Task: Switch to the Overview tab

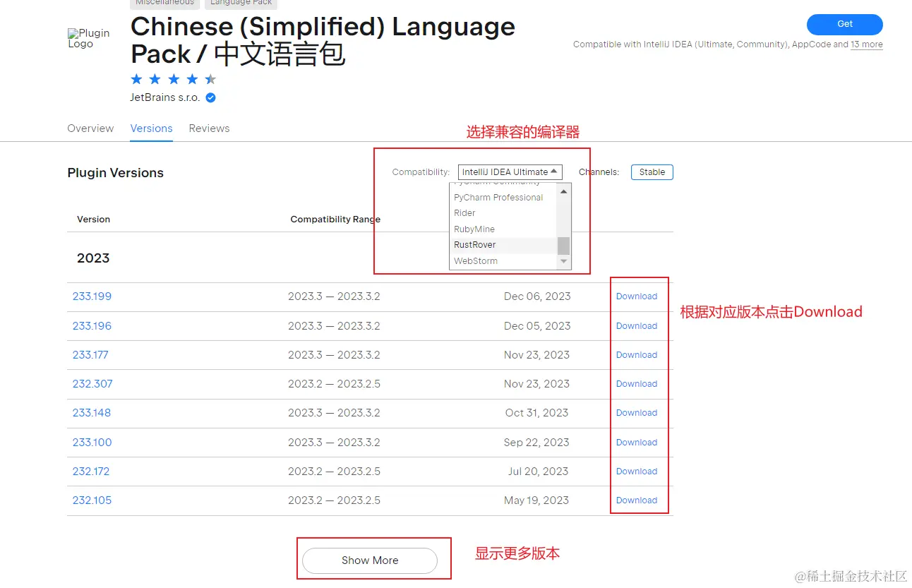Action: click(x=90, y=128)
